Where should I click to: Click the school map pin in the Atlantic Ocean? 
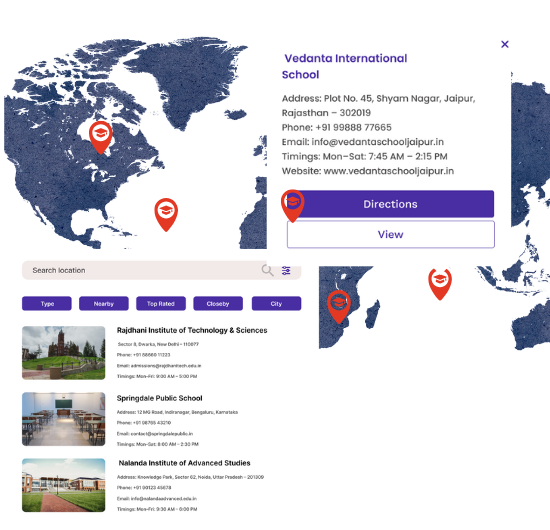coord(166,214)
